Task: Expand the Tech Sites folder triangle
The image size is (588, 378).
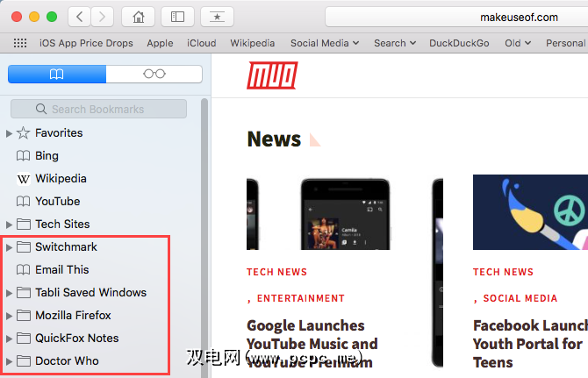Action: pyautogui.click(x=10, y=225)
